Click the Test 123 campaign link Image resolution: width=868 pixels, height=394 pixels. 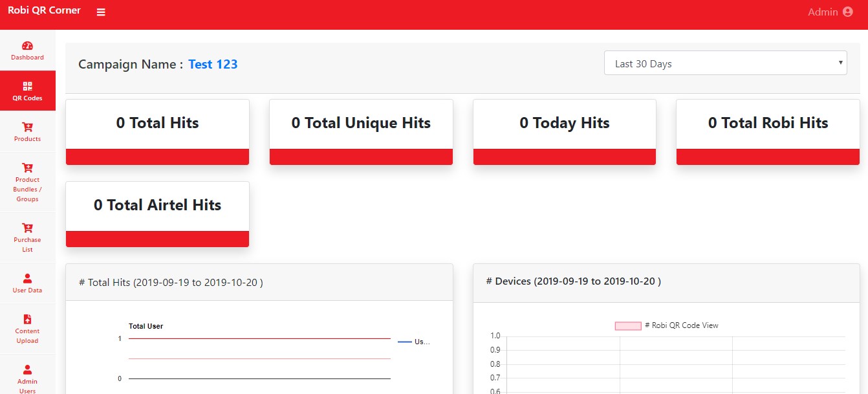[x=213, y=64]
